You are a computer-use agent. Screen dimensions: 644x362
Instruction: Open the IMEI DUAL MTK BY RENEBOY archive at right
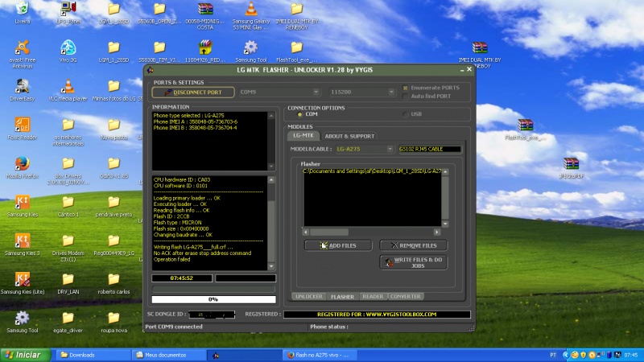coord(480,50)
